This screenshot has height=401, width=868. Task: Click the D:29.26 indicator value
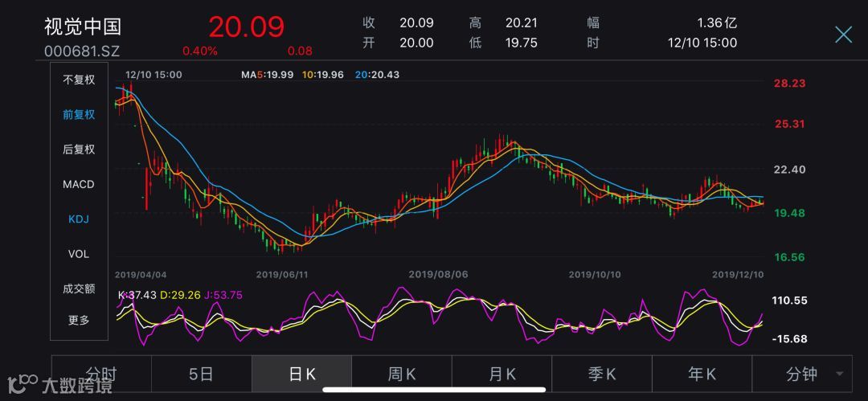180,295
